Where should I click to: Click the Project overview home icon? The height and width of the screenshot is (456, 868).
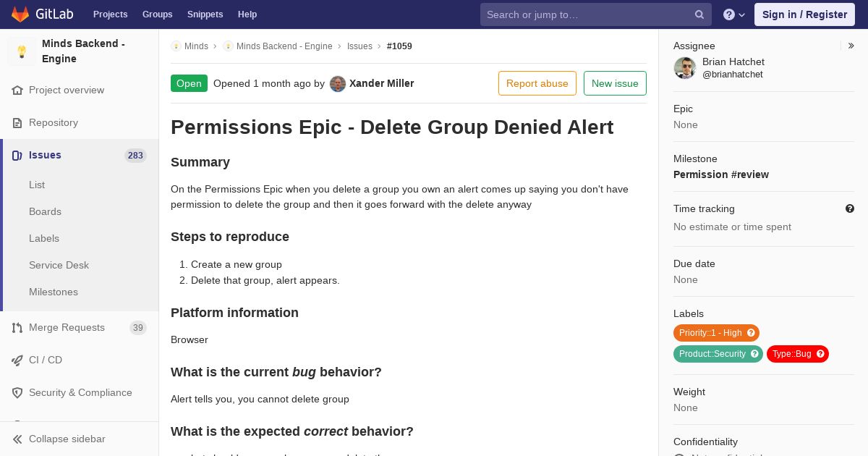(17, 90)
